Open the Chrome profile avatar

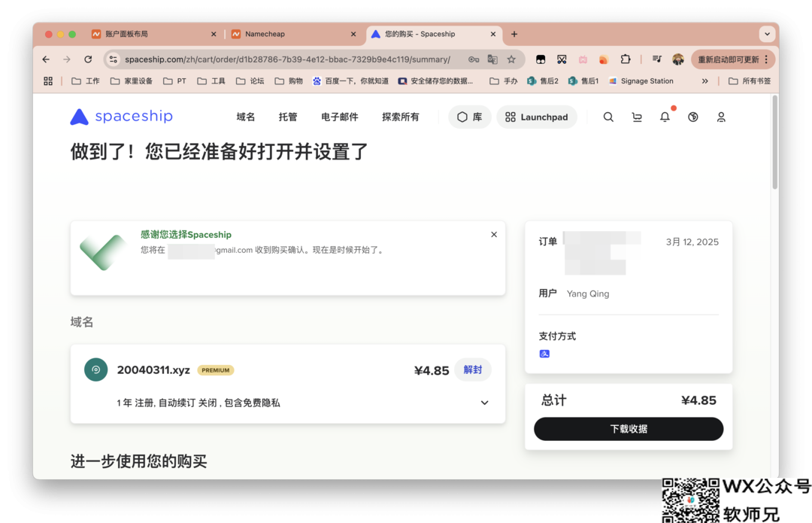678,59
